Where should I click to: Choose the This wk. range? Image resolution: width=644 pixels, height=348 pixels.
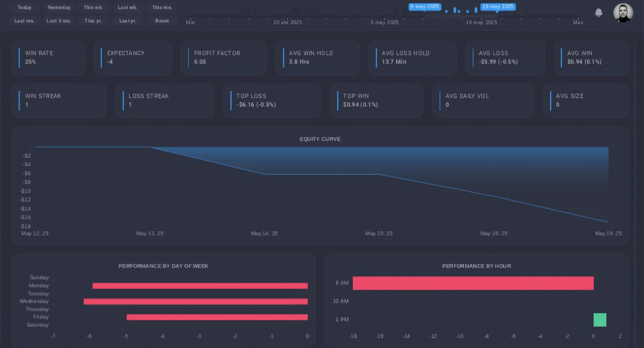[93, 7]
